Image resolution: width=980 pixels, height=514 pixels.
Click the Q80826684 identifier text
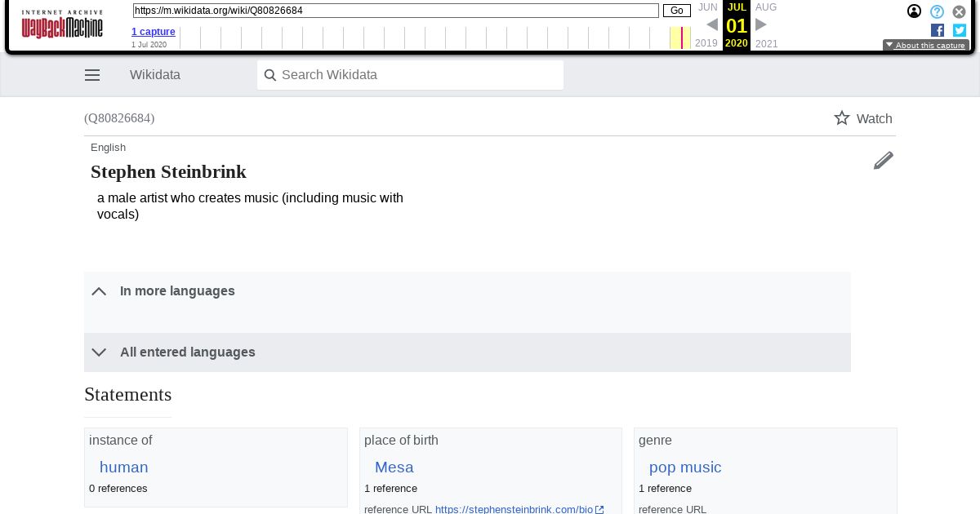point(119,118)
